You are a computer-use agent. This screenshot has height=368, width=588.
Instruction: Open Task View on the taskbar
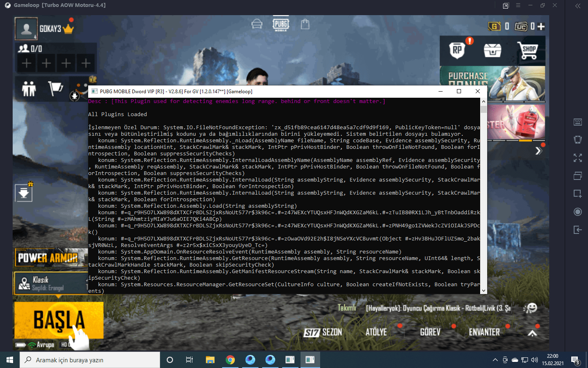[189, 360]
